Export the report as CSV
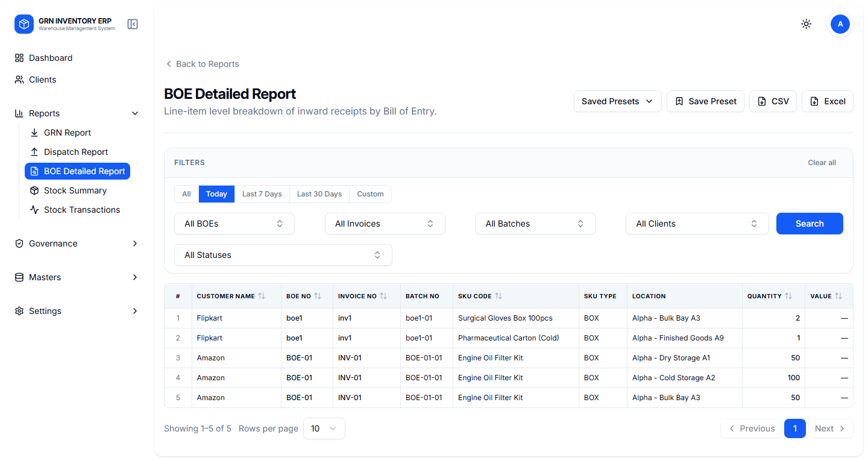The width and height of the screenshot is (868, 461). pyautogui.click(x=773, y=101)
